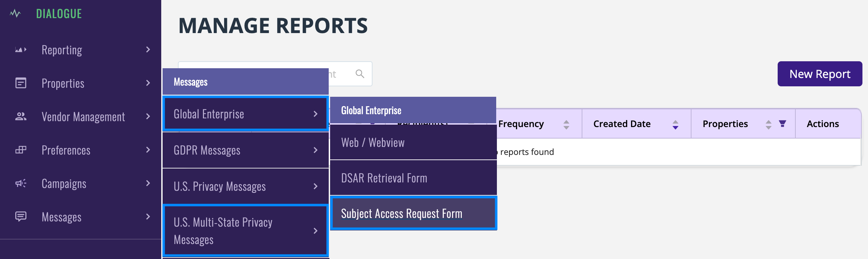Choose Web / Webview menu item
The image size is (868, 259).
coord(373,142)
